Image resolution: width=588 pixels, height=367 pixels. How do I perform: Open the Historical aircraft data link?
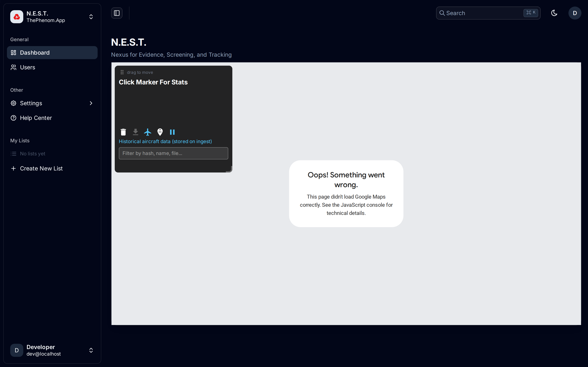click(165, 141)
